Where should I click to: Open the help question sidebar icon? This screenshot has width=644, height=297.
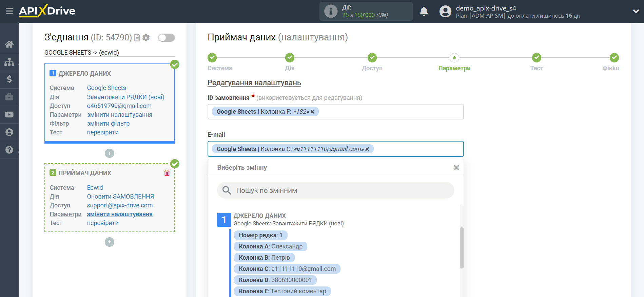[9, 150]
